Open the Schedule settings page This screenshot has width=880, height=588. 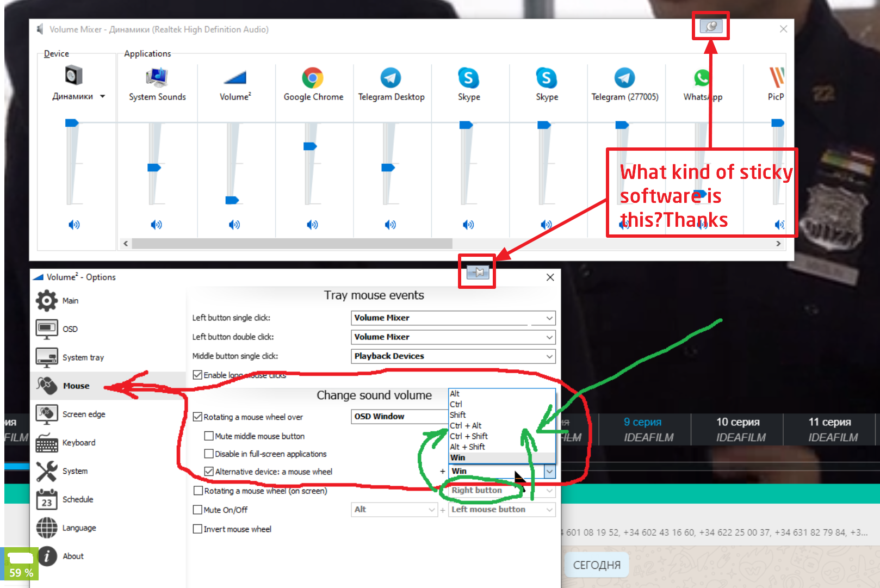click(x=108, y=499)
